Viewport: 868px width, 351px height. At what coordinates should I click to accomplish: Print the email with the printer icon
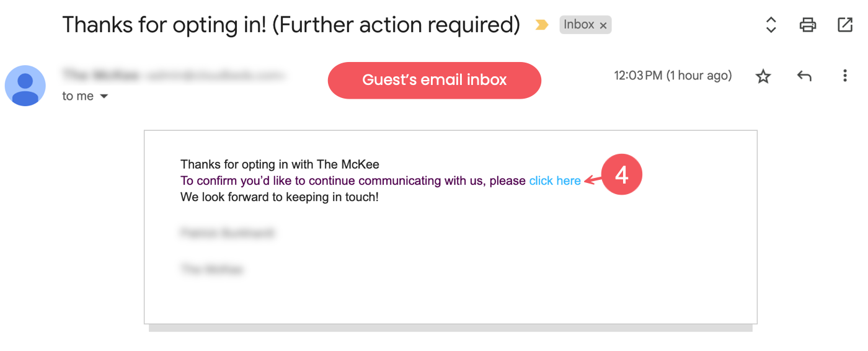(x=808, y=25)
